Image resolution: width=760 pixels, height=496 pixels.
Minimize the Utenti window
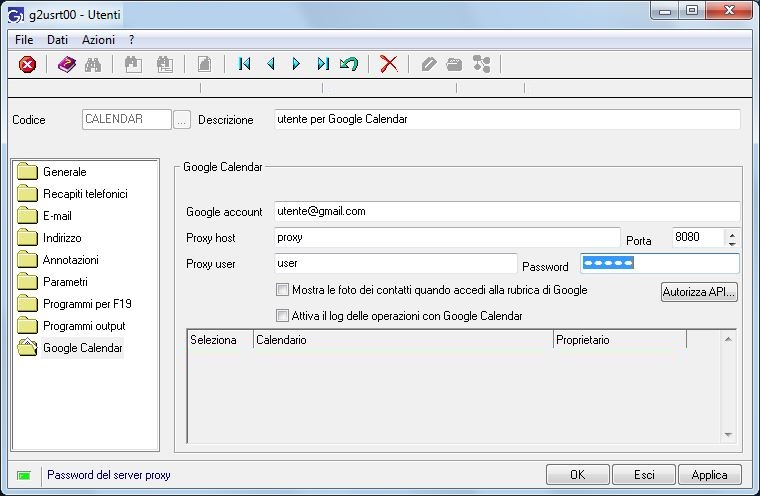(x=665, y=10)
